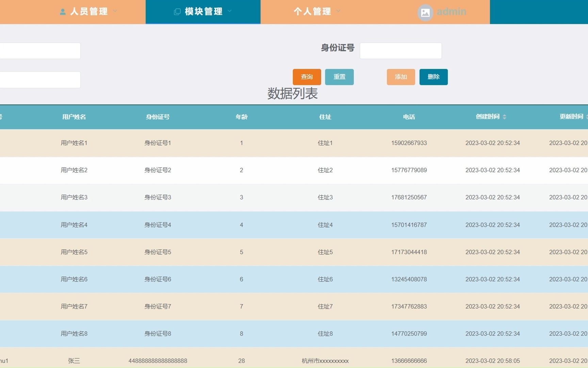Click the address cell 住址4
Viewport: 588px width, 368px height.
click(325, 225)
